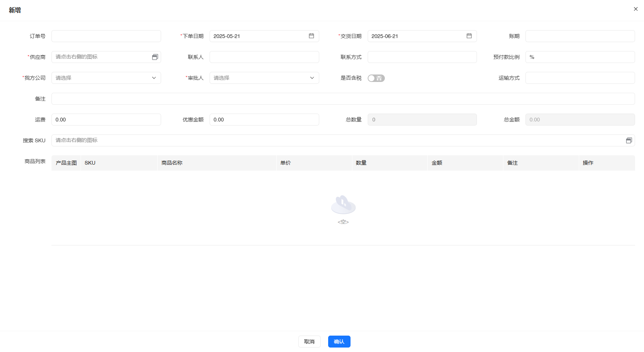Screen dimensions: 644x352
Task: Toggle the 是否含税 switch
Action: [376, 78]
